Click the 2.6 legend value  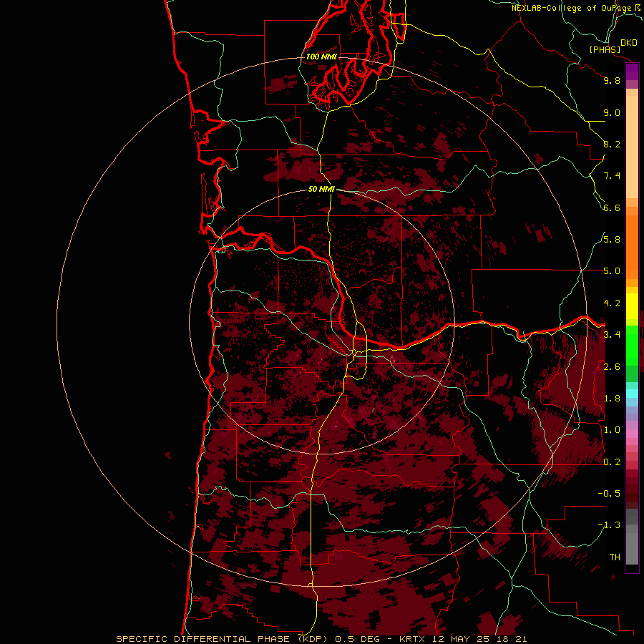click(612, 366)
